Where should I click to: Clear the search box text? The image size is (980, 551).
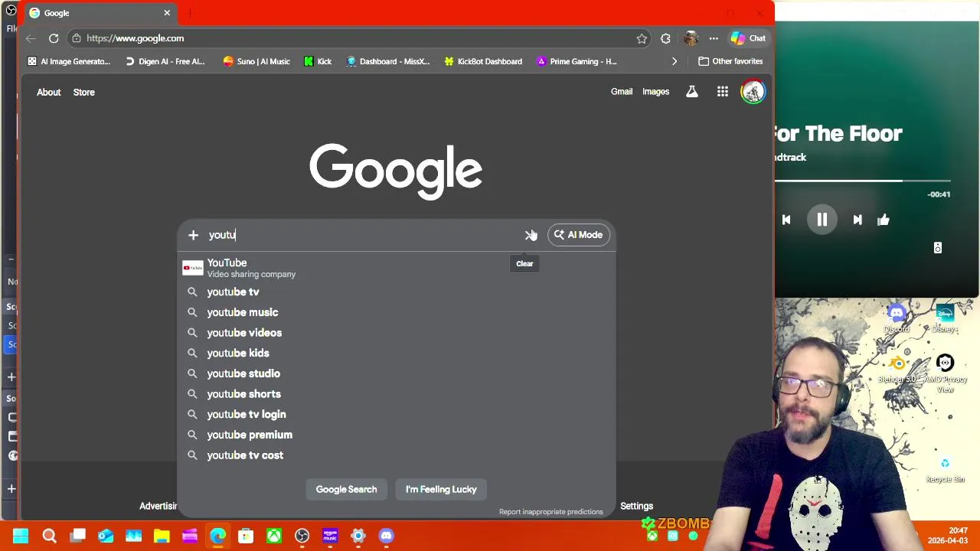coord(530,235)
